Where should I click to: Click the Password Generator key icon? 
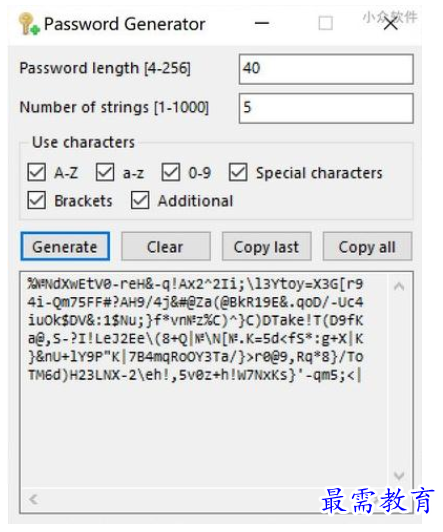point(28,24)
